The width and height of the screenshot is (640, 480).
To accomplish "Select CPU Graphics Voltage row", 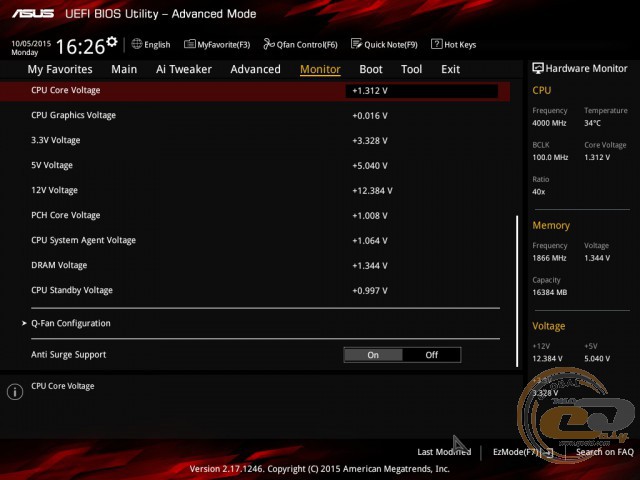I will point(255,116).
